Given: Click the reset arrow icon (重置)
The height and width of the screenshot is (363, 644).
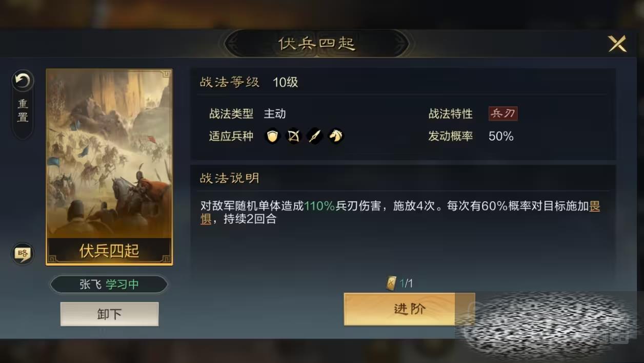Looking at the screenshot, I should point(23,81).
